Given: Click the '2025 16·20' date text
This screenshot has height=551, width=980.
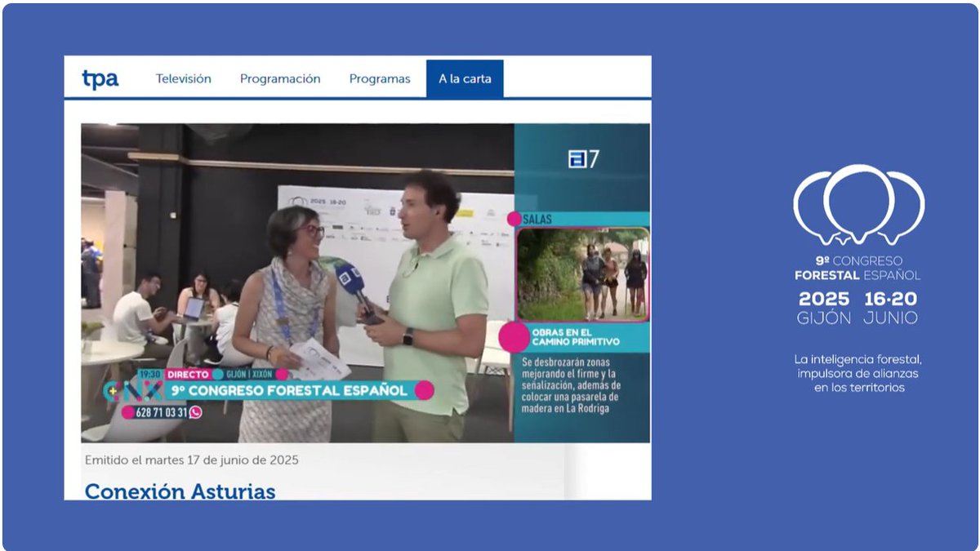Looking at the screenshot, I should point(857,298).
